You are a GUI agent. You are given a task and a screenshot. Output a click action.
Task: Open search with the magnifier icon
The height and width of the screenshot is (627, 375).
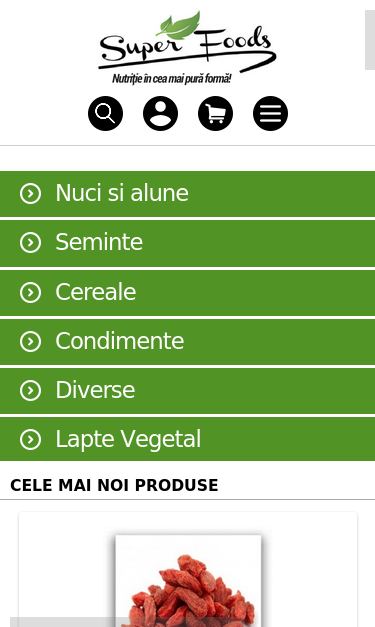(x=106, y=114)
